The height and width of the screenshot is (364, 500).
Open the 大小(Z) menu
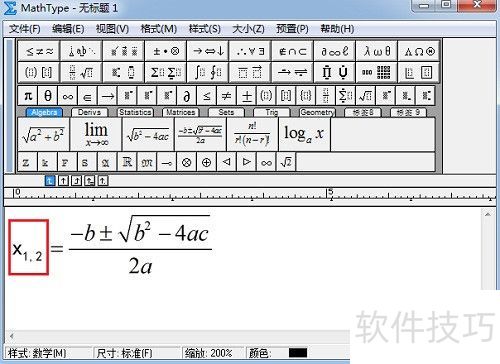[248, 29]
